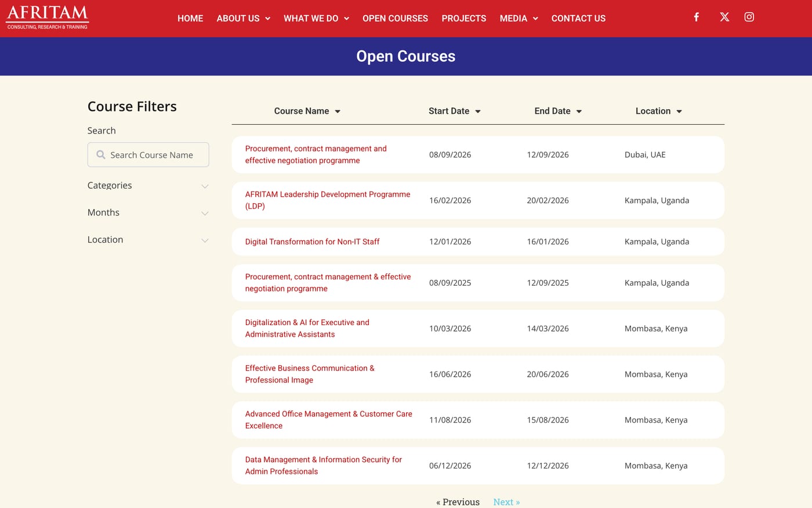Open Effective Business Communication & Professional Image
Image resolution: width=812 pixels, height=508 pixels.
pos(310,374)
